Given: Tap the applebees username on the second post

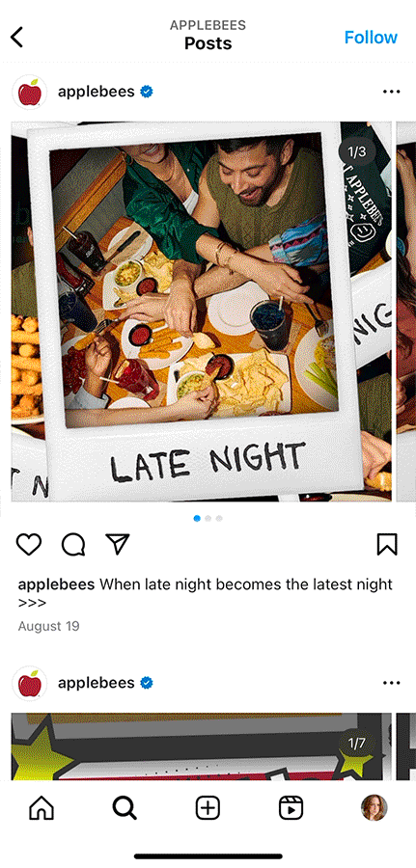Looking at the screenshot, I should coord(97,683).
